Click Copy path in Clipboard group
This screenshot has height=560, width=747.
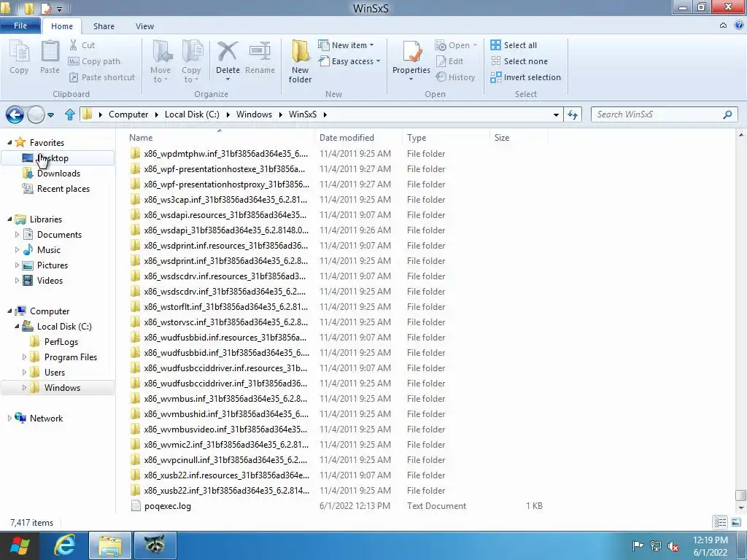(x=94, y=61)
